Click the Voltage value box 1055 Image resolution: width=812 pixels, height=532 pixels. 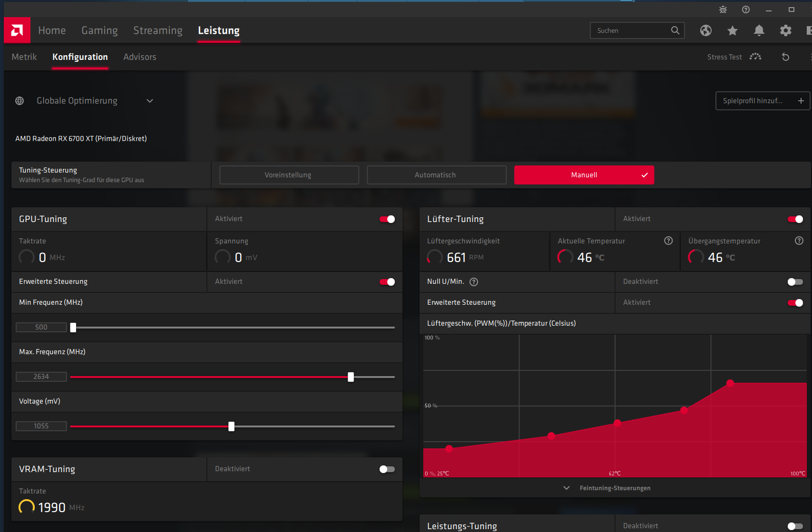(41, 426)
